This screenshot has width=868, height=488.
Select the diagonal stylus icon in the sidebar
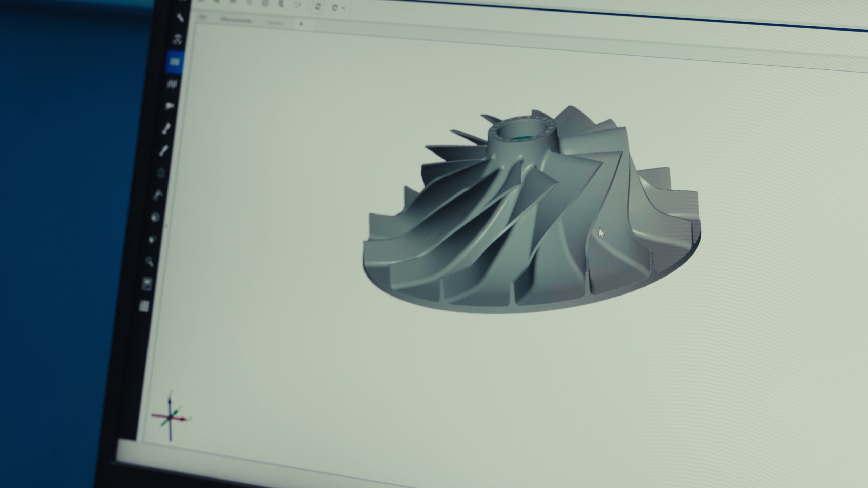[x=164, y=150]
